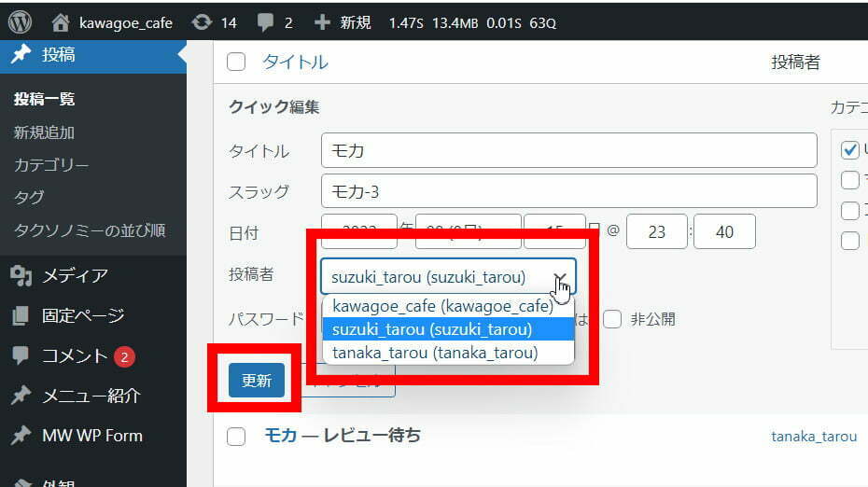The height and width of the screenshot is (487, 868).
Task: Open タグ submenu item
Action: 29,197
